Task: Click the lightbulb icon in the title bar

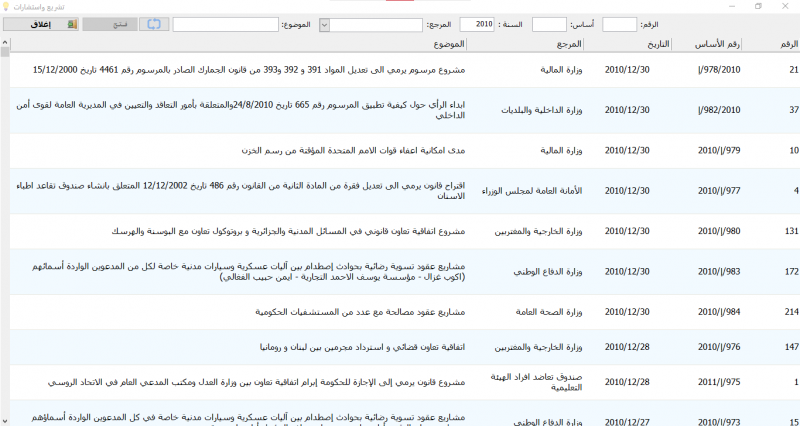Action: (x=6, y=6)
